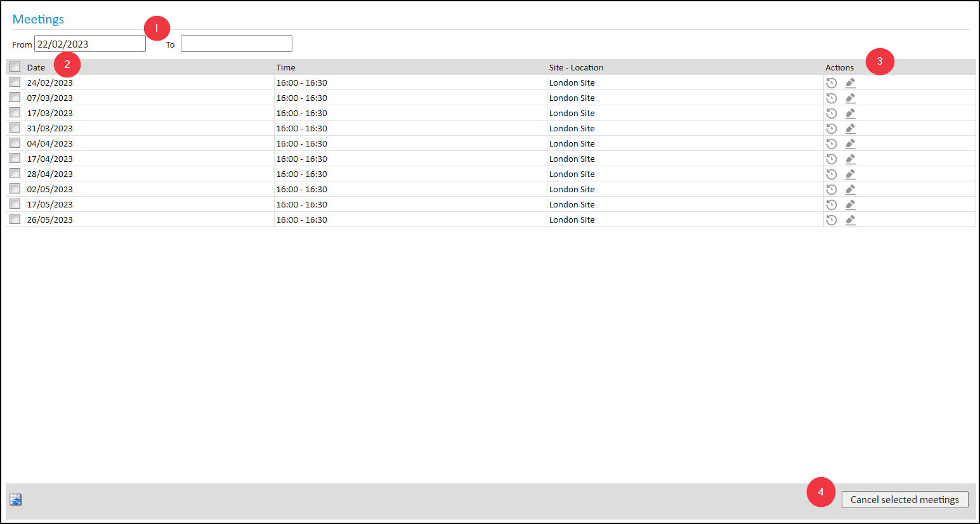Edit the 17/04/2023 meeting entry
The image size is (980, 524).
click(x=851, y=159)
